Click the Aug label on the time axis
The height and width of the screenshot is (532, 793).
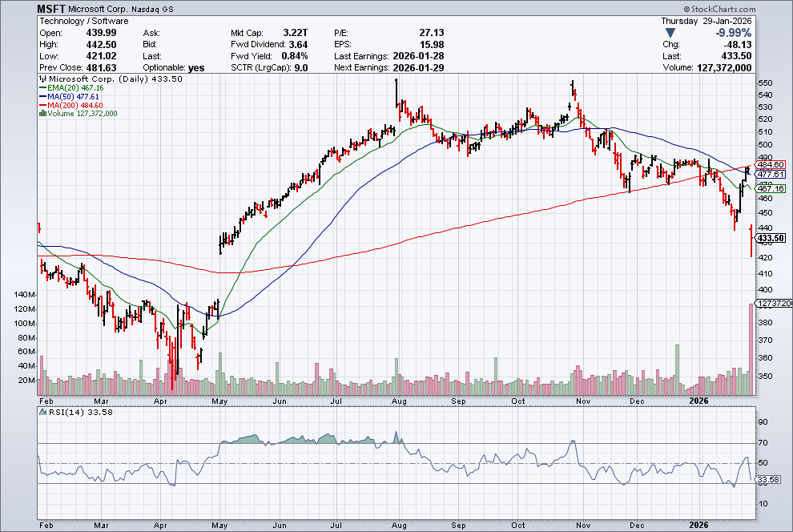coord(398,399)
